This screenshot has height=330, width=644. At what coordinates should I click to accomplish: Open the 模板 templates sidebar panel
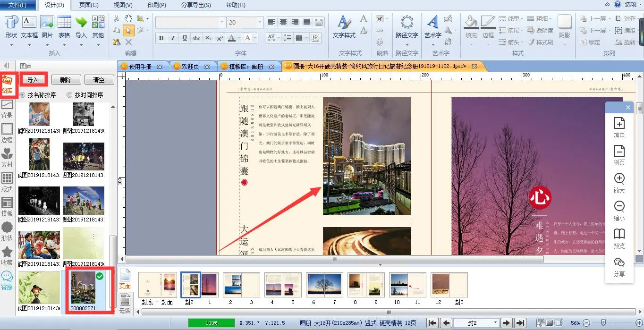pyautogui.click(x=7, y=207)
